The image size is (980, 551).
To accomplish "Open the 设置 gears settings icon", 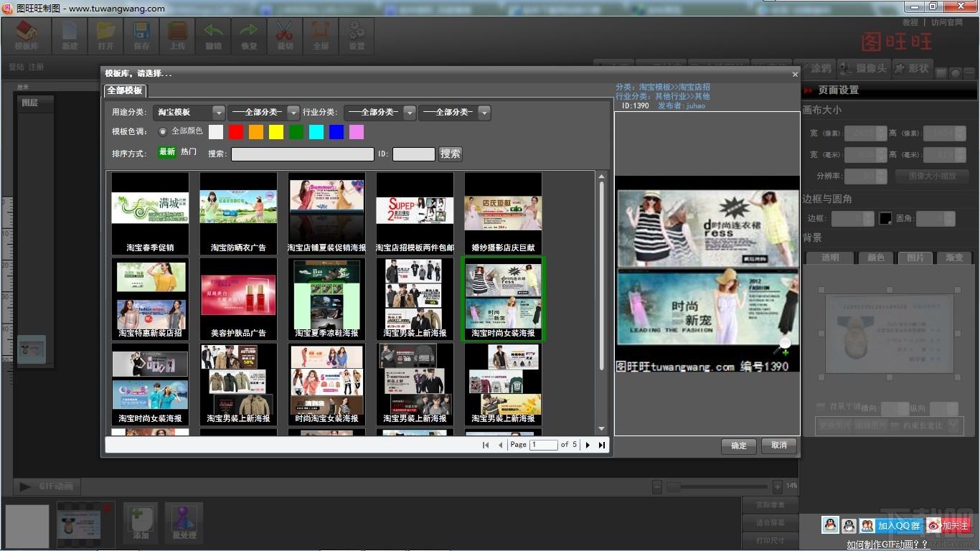I will [x=357, y=35].
